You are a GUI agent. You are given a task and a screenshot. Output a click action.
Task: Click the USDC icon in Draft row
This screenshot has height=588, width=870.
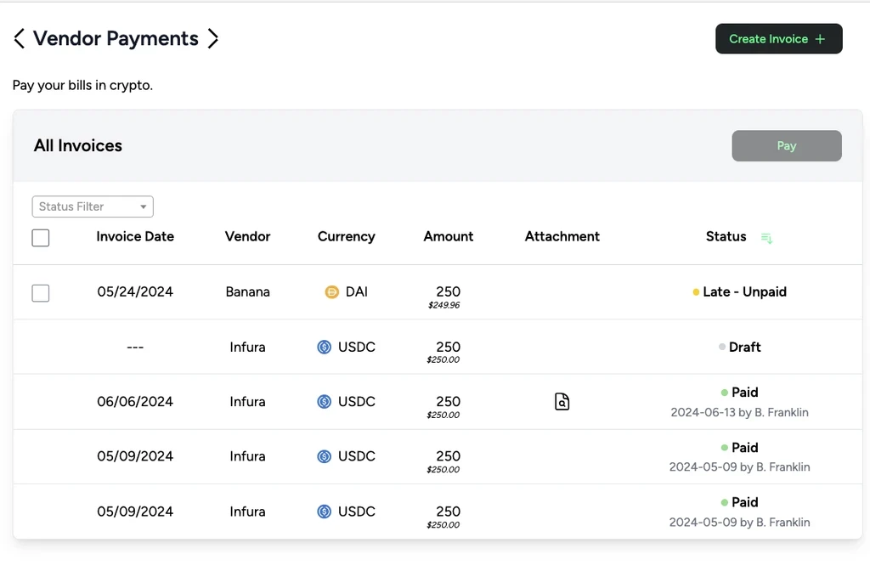pos(324,348)
